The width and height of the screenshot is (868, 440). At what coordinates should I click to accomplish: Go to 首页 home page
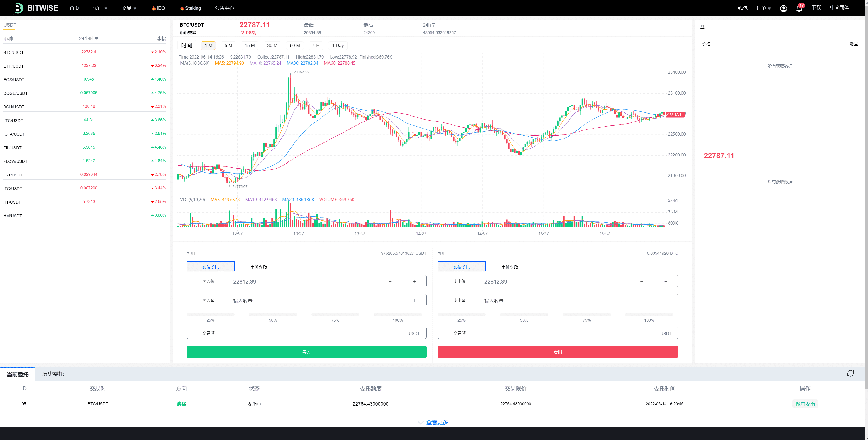[x=74, y=8]
